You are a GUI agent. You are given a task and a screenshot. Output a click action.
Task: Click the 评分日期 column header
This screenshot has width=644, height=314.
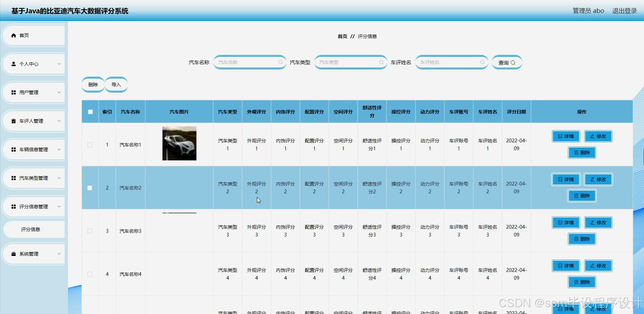[x=516, y=112]
